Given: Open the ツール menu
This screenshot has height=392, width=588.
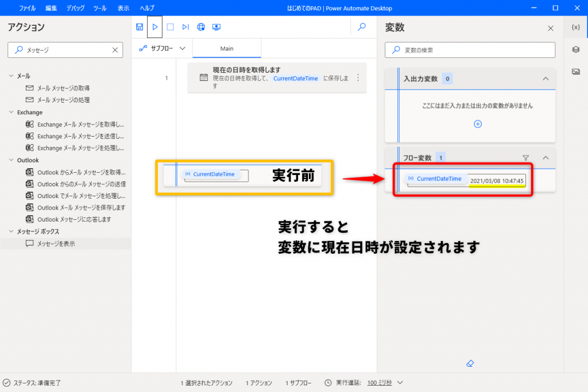Looking at the screenshot, I should click(x=100, y=8).
